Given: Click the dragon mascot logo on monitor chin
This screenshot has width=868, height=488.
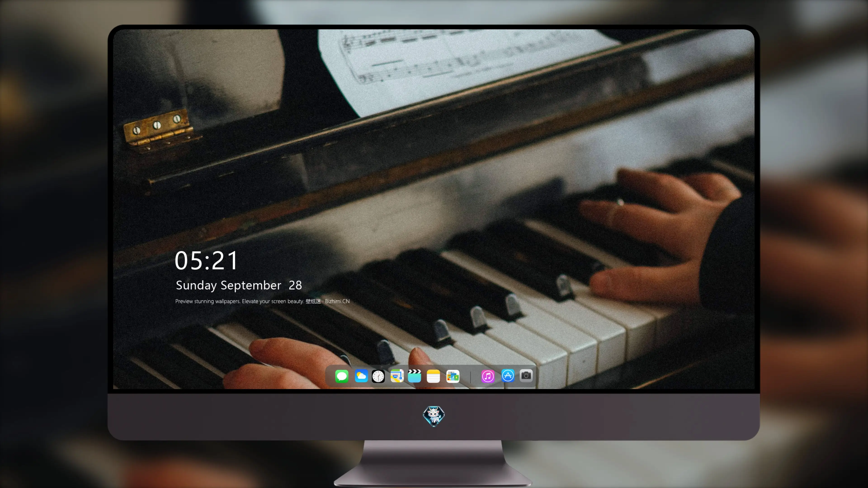Looking at the screenshot, I should click(x=434, y=416).
